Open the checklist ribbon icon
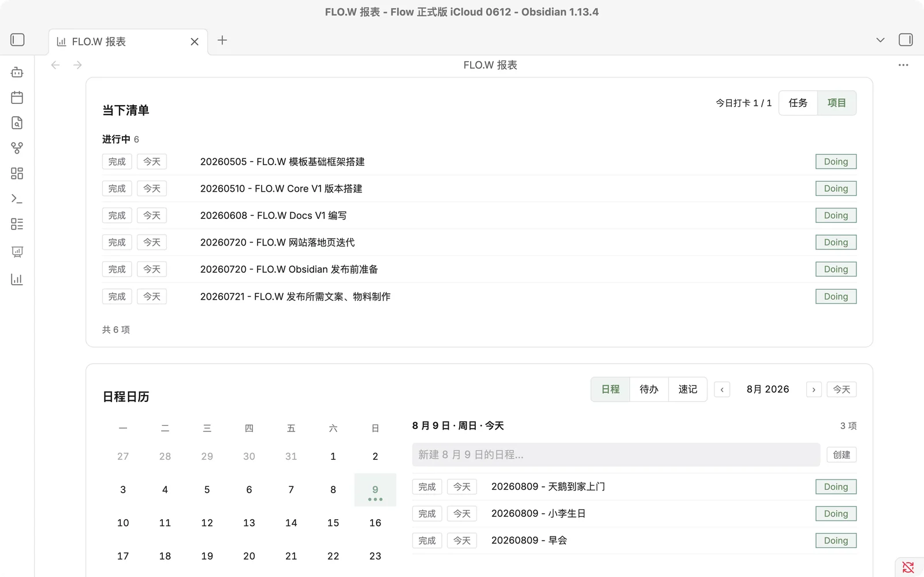 [17, 224]
